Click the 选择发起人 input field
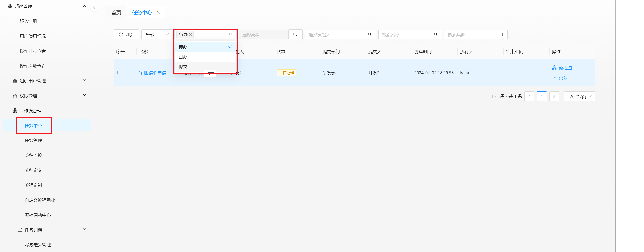The width and height of the screenshot is (644, 252). click(x=336, y=34)
